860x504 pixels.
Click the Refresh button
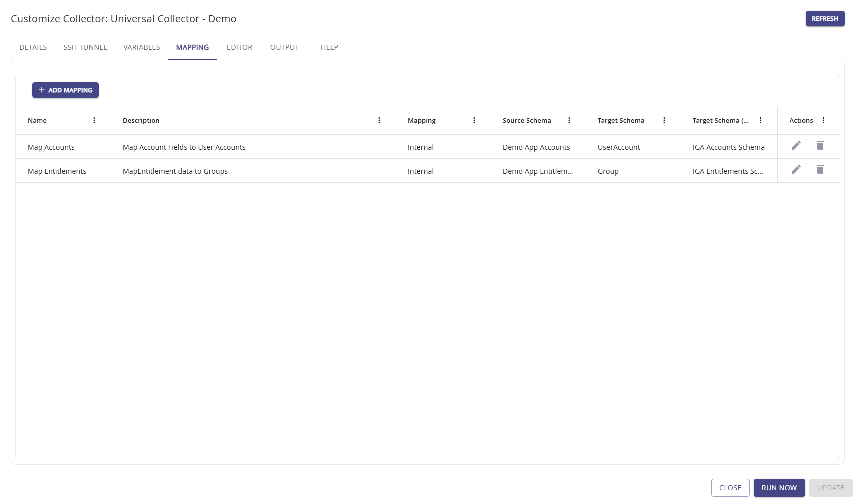[x=825, y=19]
